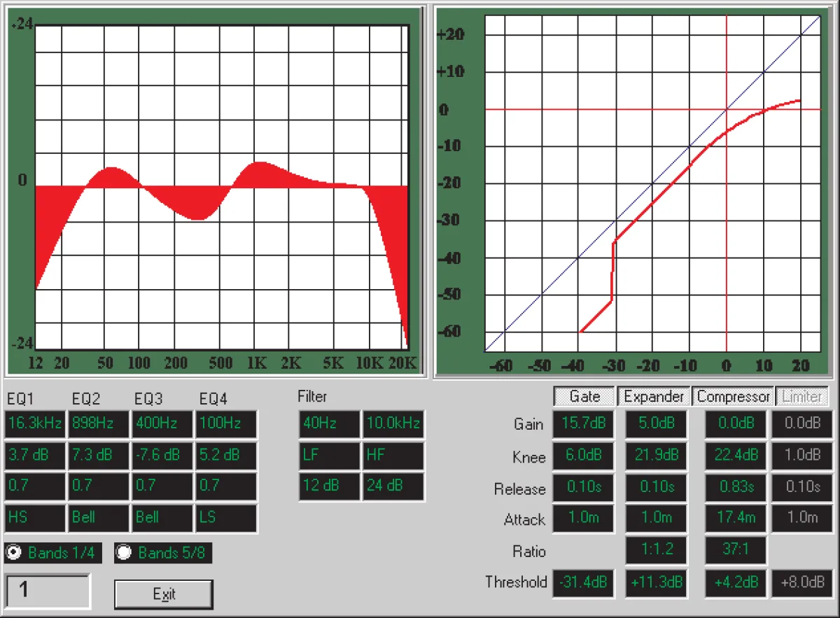Select the EQ2 gain value 7.3 dB
Screen dimensions: 840x618
tap(99, 455)
